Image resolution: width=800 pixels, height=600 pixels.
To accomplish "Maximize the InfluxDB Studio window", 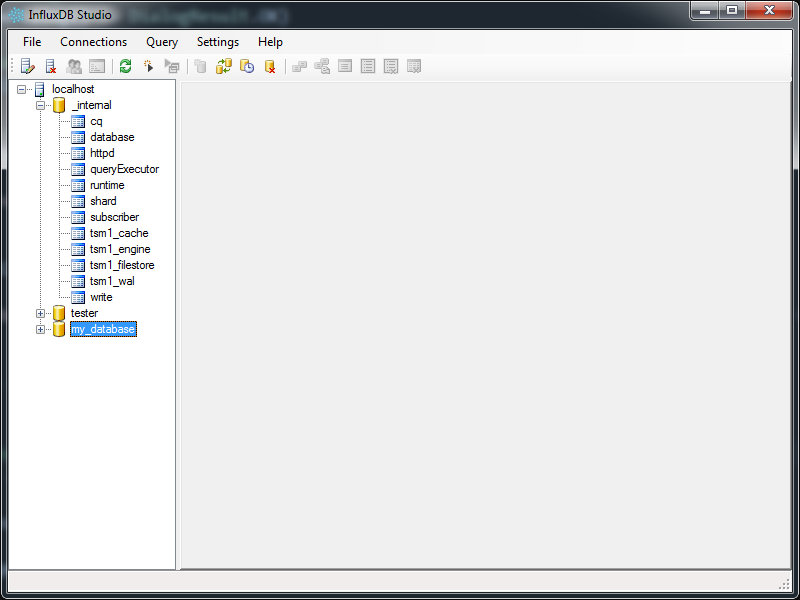I will (732, 11).
